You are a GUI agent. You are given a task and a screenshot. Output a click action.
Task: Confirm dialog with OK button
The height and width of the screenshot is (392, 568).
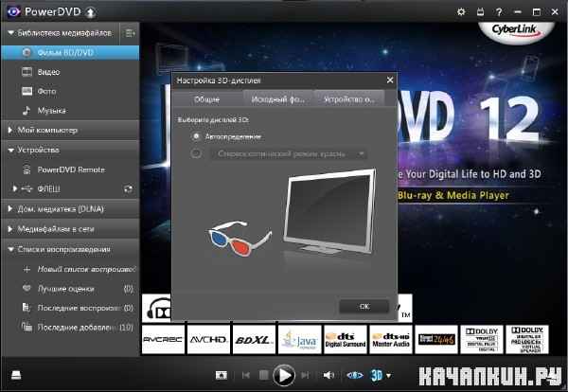(x=364, y=306)
